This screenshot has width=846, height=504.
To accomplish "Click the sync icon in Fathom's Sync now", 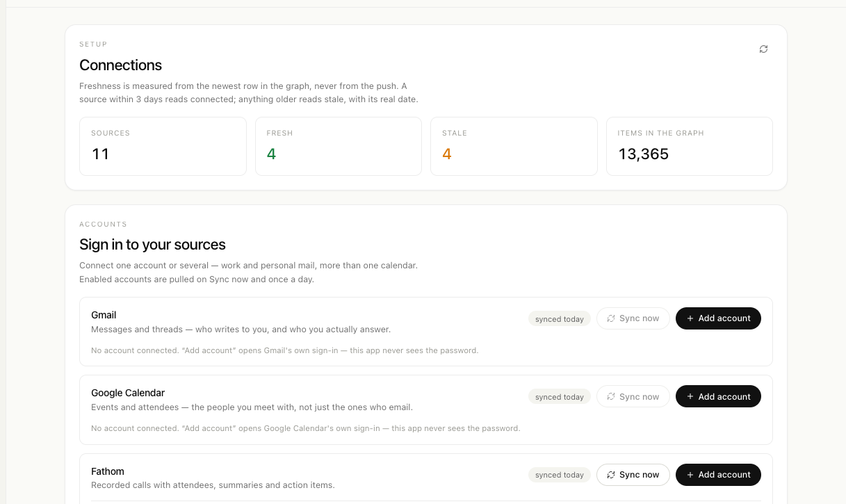I will coord(611,475).
